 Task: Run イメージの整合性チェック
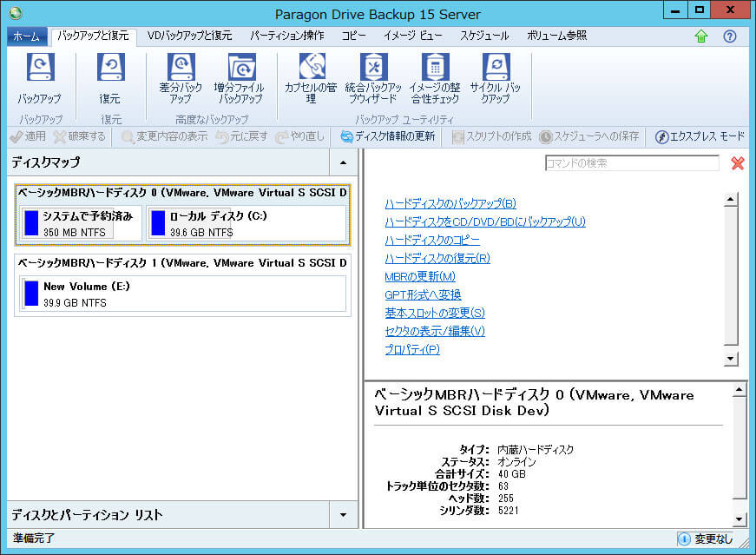coord(435,79)
